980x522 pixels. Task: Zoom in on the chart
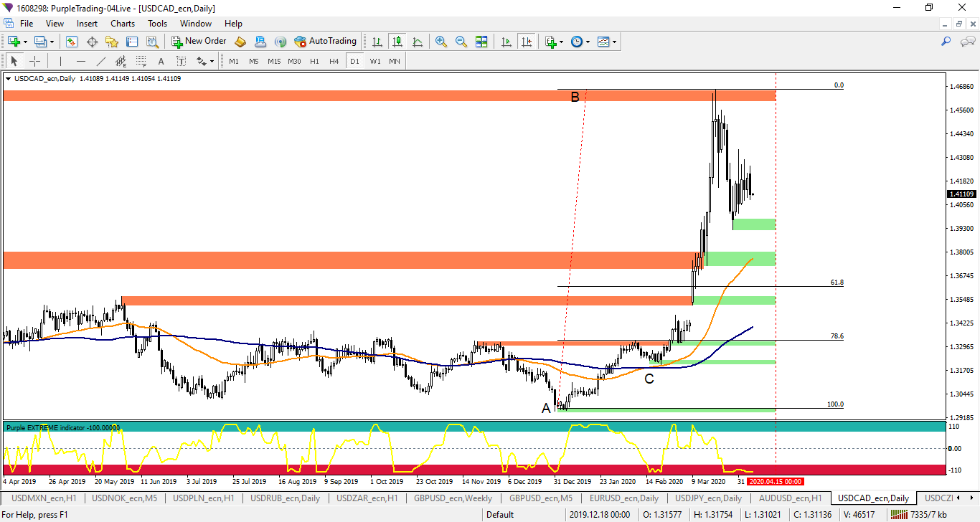coord(441,42)
